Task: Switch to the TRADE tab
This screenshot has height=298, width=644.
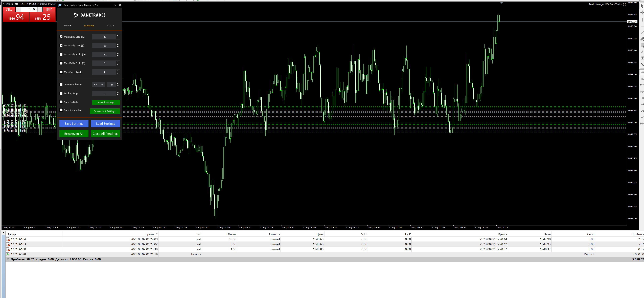Action: (67, 26)
